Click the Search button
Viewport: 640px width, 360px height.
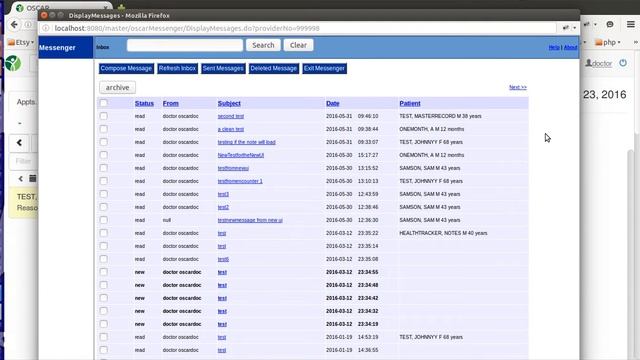coord(263,45)
